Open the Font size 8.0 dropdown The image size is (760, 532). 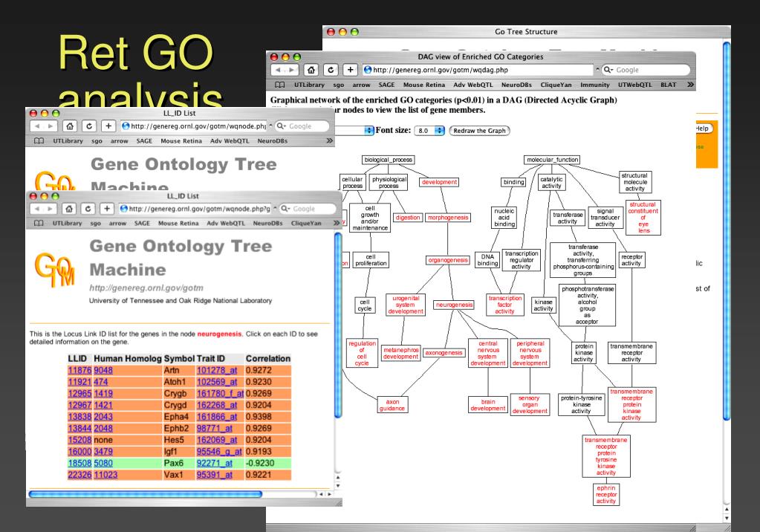(x=429, y=131)
